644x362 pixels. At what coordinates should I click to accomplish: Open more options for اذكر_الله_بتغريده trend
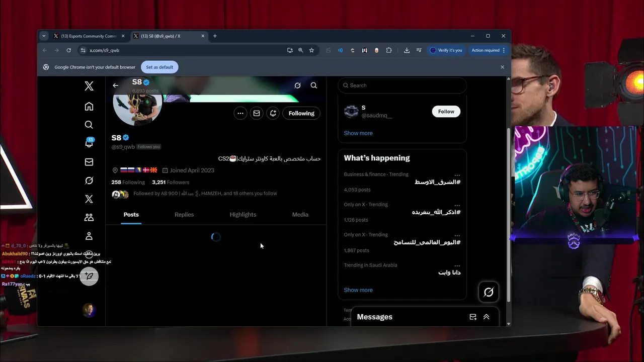pos(457,205)
